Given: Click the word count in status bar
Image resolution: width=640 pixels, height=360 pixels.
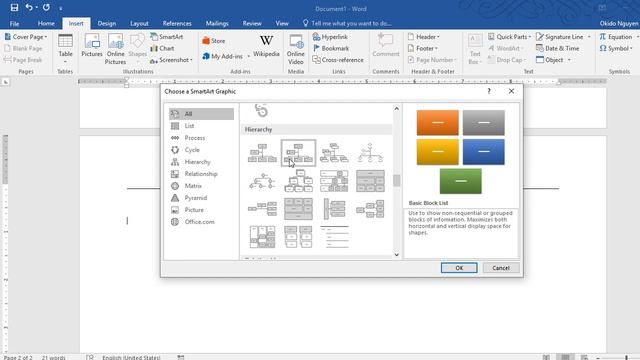Looking at the screenshot, I should 53,357.
